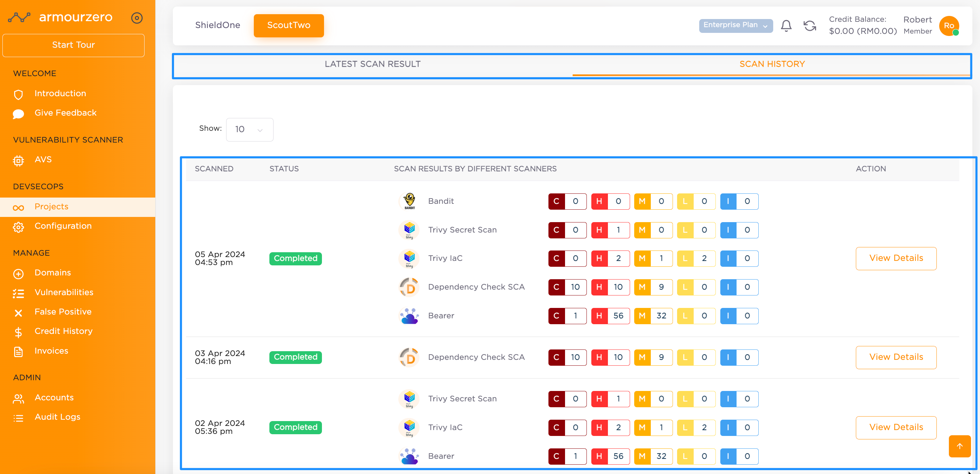
Task: Click the Bandit scanner logo in 05 Apr scan
Action: point(409,201)
